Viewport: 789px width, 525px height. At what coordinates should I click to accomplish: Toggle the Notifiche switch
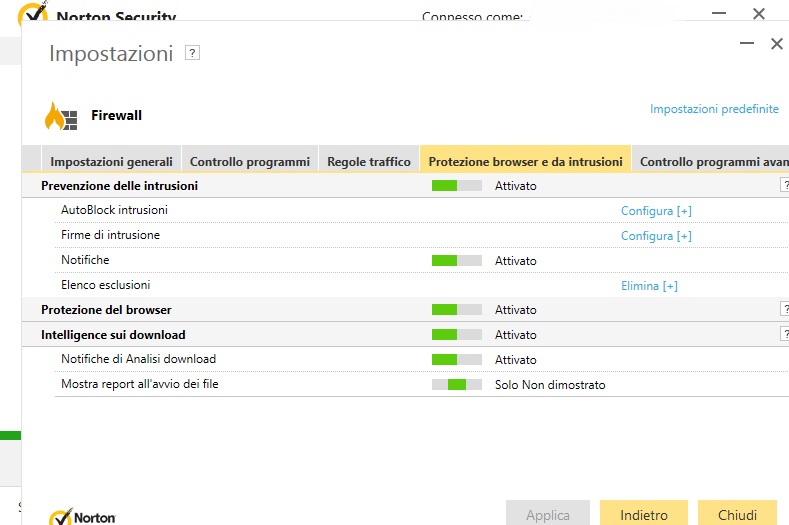pos(456,261)
